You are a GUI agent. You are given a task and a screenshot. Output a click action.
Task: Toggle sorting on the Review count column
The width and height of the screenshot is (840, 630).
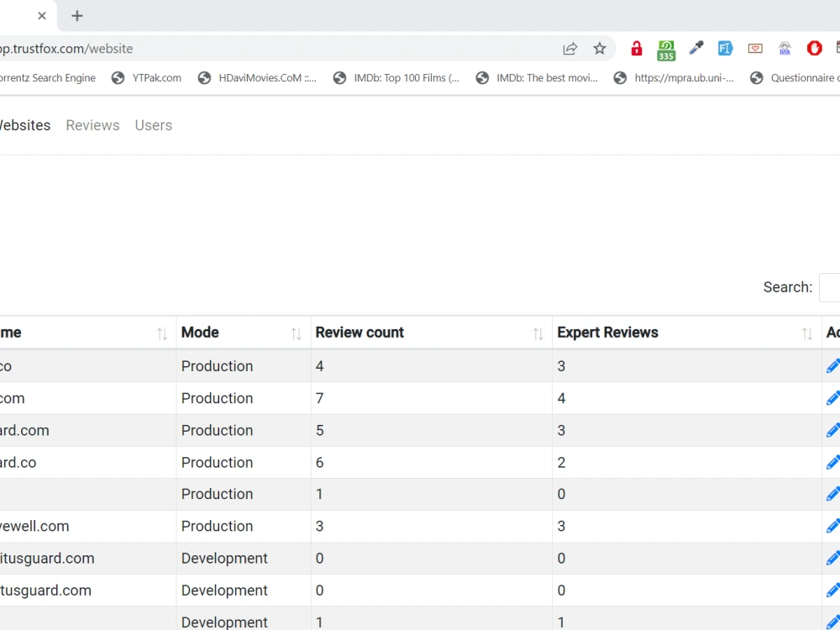tap(538, 333)
